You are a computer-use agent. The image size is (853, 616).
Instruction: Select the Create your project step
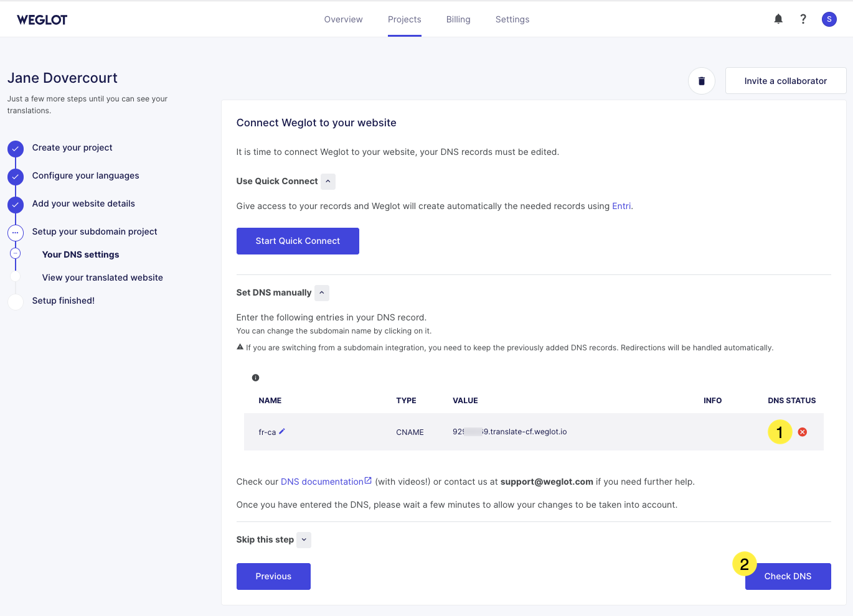(x=72, y=147)
